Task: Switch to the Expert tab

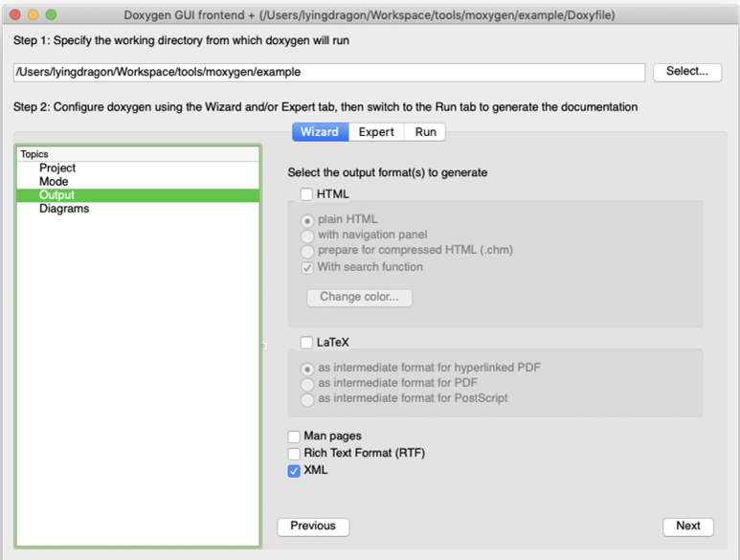Action: [376, 132]
